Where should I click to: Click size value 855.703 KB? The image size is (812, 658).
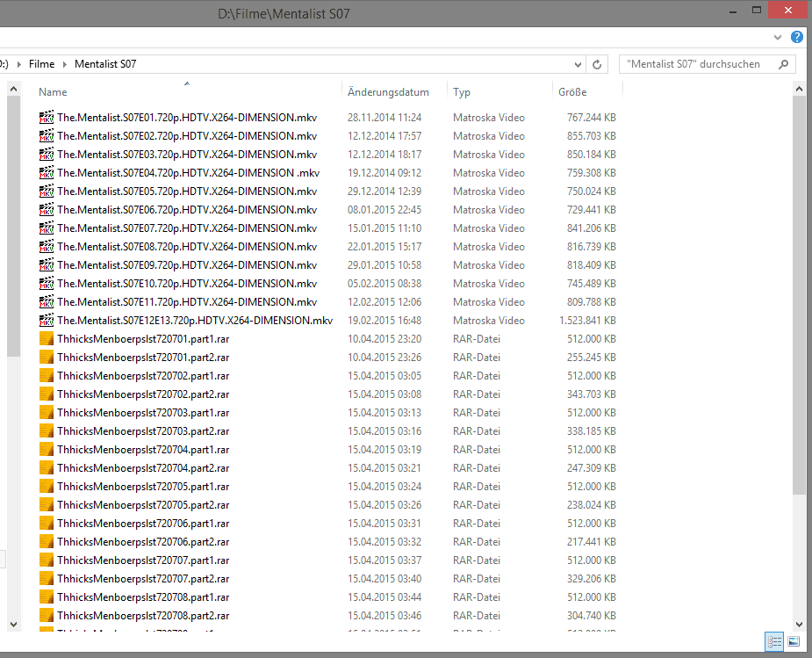592,136
